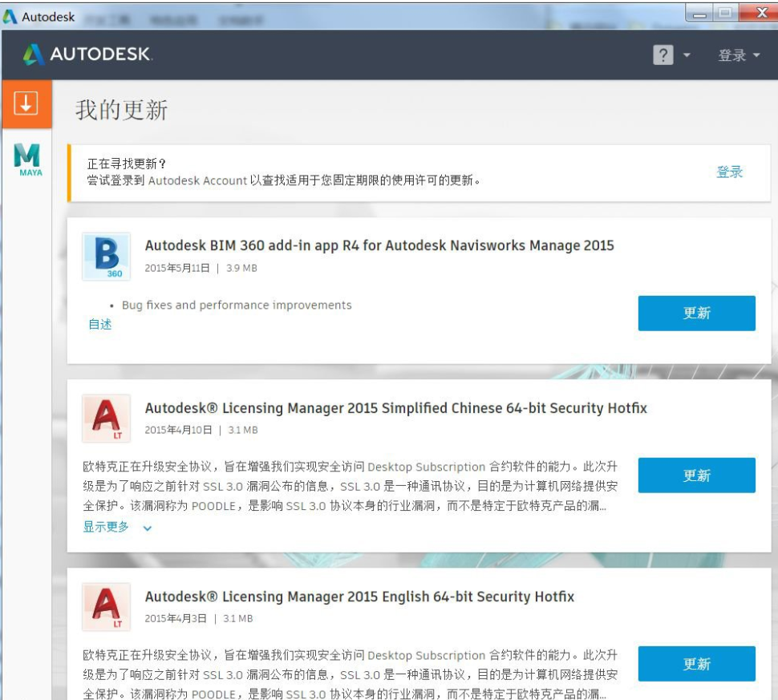Image resolution: width=778 pixels, height=700 pixels.
Task: Click the 登录 link in the notice banner
Action: 729,172
